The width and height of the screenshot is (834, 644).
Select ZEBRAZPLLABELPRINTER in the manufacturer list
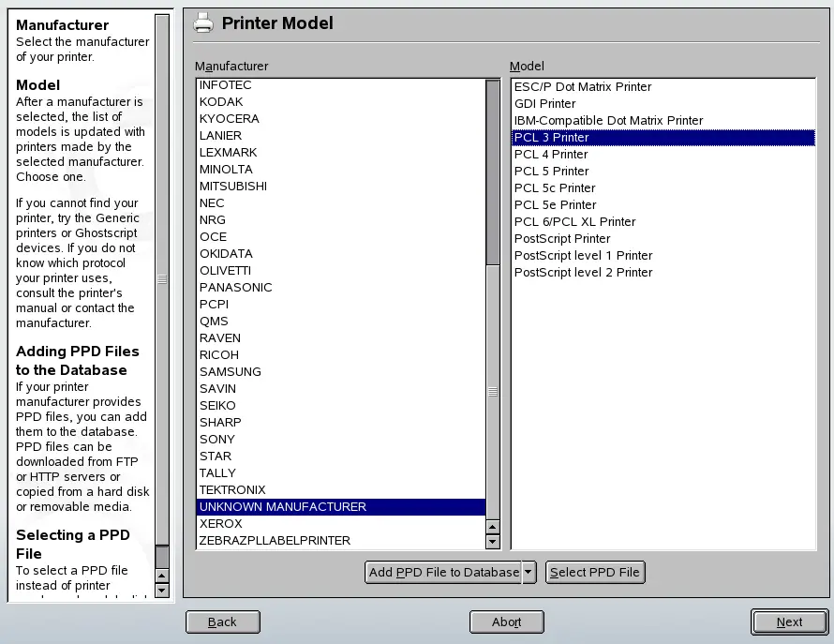pos(275,541)
